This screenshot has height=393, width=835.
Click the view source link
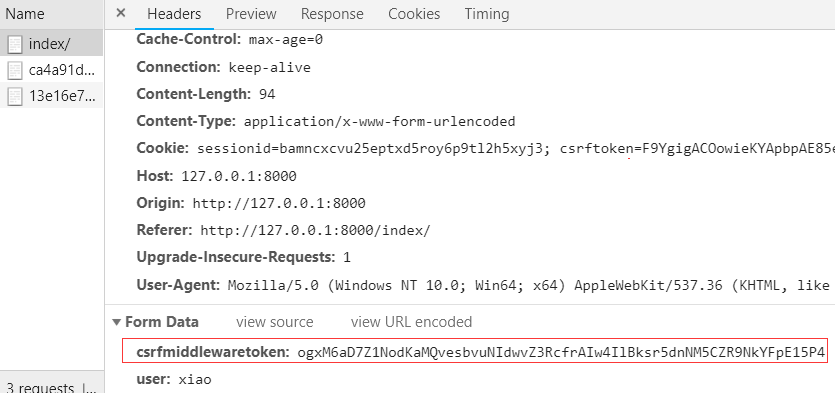pos(275,322)
